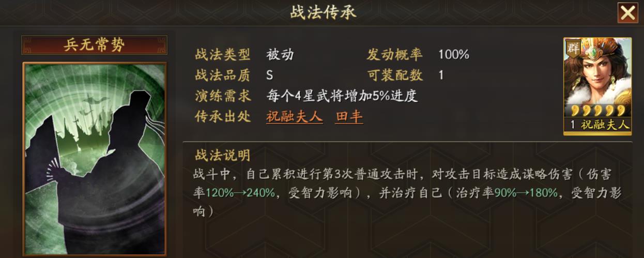Image resolution: width=644 pixels, height=258 pixels.
Task: Click the 90%→180% heal rate text
Action: pos(526,193)
